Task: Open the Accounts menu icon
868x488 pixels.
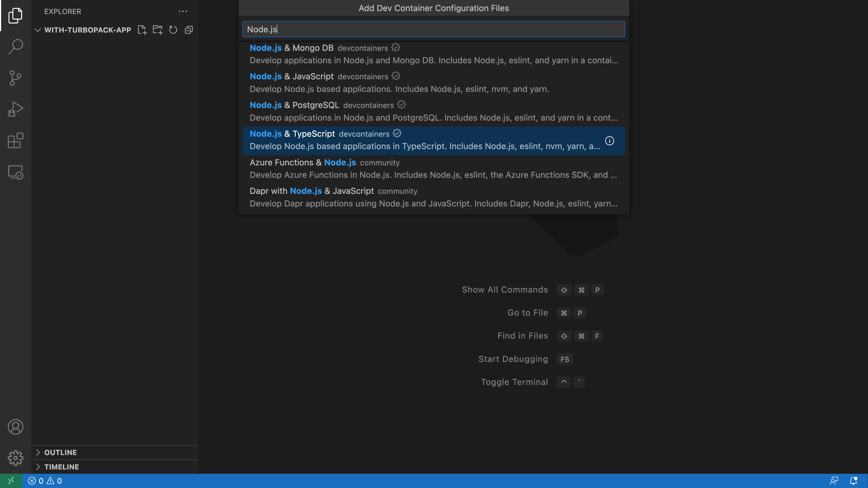Action: [16, 427]
